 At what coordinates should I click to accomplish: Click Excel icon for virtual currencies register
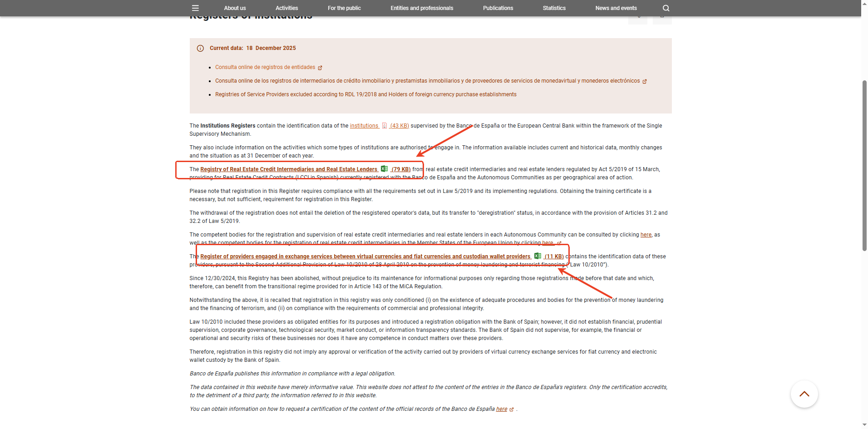tap(538, 256)
